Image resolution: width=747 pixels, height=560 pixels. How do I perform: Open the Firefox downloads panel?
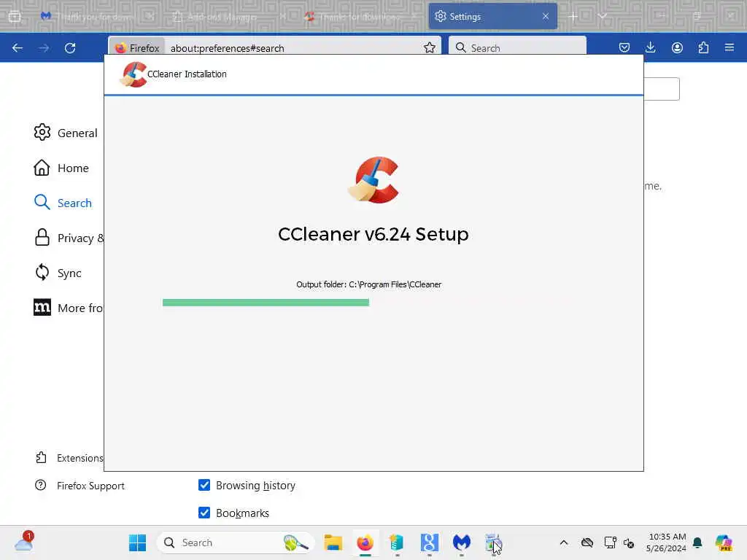pos(650,47)
